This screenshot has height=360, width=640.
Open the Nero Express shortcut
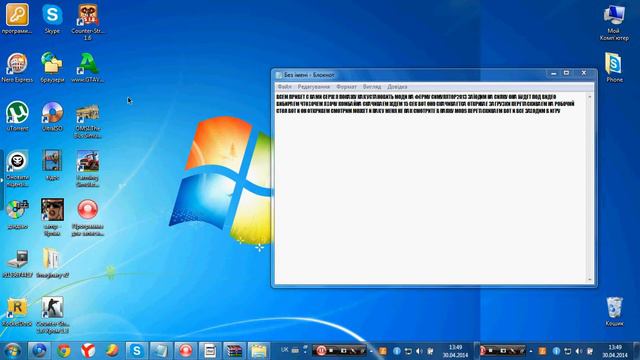click(17, 68)
